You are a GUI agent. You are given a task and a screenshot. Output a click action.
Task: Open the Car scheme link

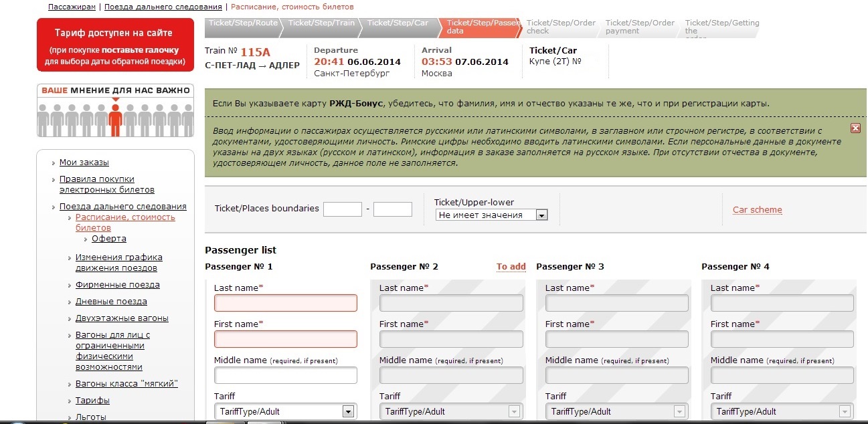click(757, 210)
